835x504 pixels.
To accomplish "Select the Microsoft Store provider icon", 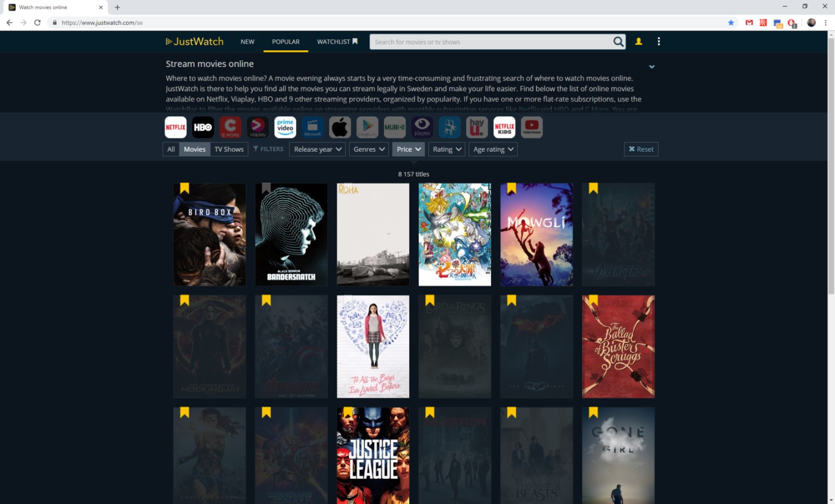I will click(313, 127).
